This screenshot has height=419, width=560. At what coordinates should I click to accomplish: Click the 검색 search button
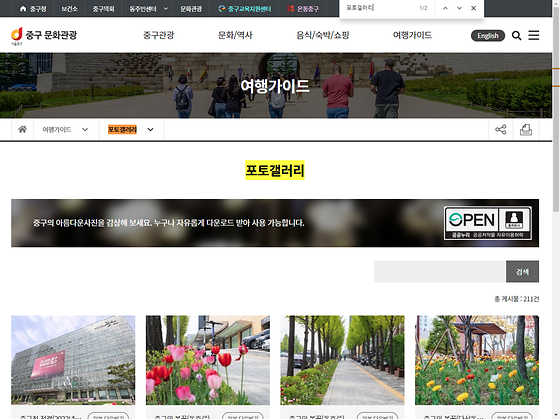pos(522,271)
